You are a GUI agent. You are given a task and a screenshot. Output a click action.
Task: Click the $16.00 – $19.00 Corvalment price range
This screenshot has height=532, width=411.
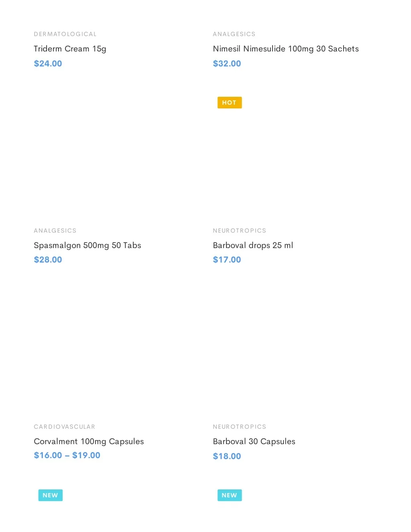coord(67,455)
